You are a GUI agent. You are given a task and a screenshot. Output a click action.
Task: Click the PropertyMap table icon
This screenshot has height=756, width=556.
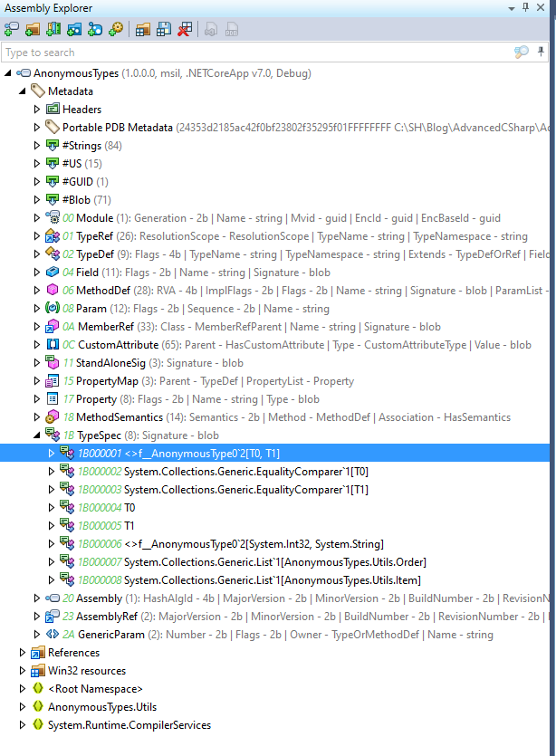[x=53, y=381]
